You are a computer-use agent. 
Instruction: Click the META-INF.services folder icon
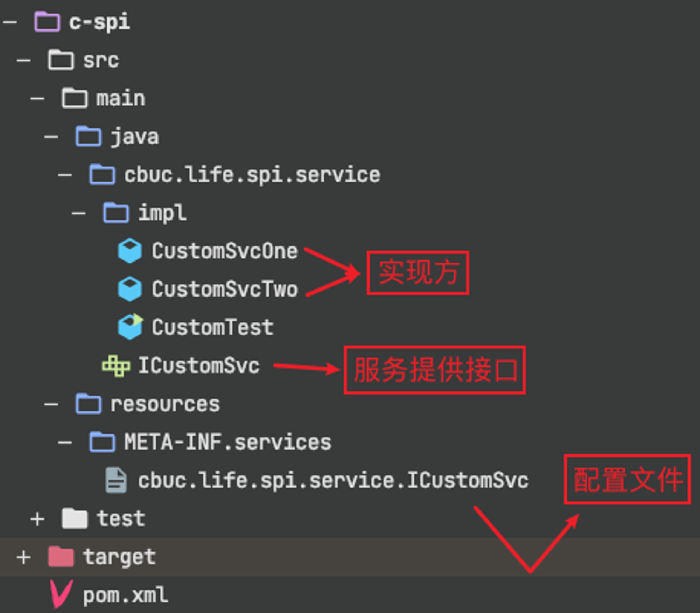[x=102, y=442]
